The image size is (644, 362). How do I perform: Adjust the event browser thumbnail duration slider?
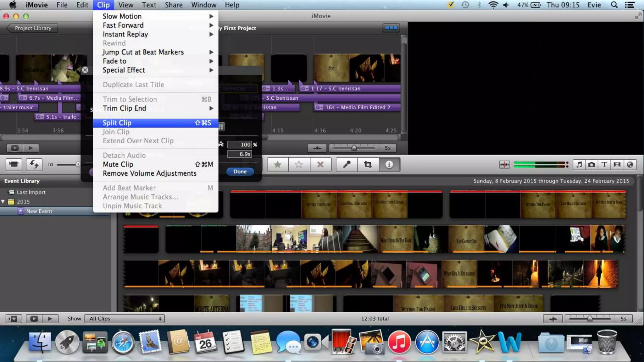[x=590, y=319]
